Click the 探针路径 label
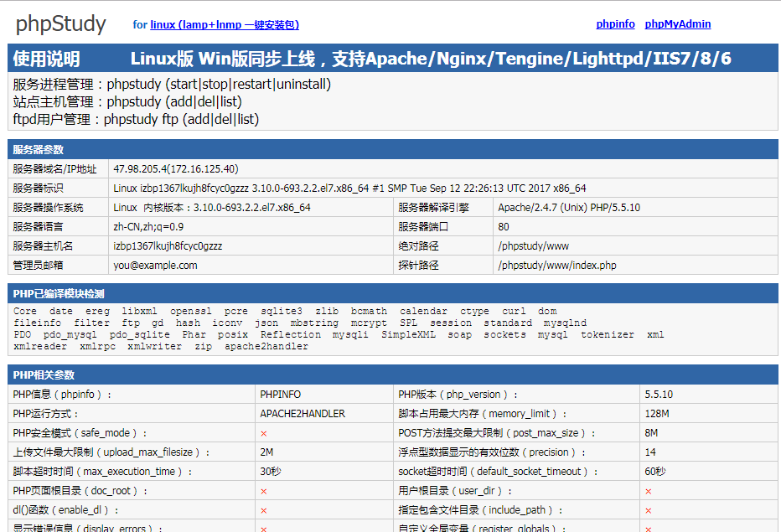Image resolution: width=781 pixels, height=532 pixels. [x=418, y=266]
